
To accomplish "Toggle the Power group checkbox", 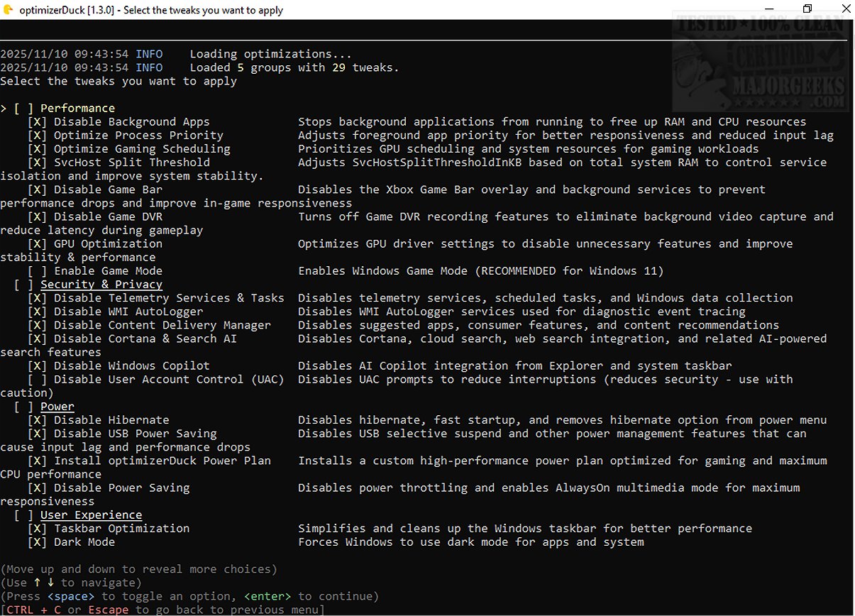I will coord(23,407).
